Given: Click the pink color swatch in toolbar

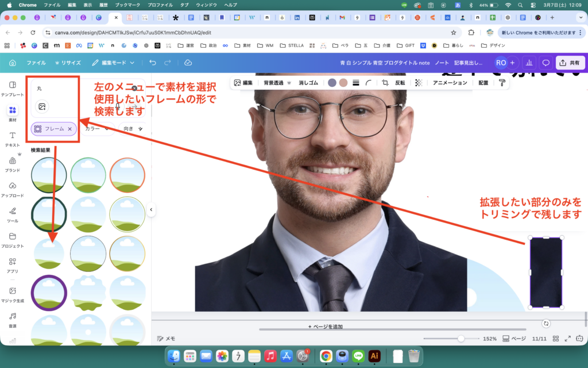Looking at the screenshot, I should [343, 83].
